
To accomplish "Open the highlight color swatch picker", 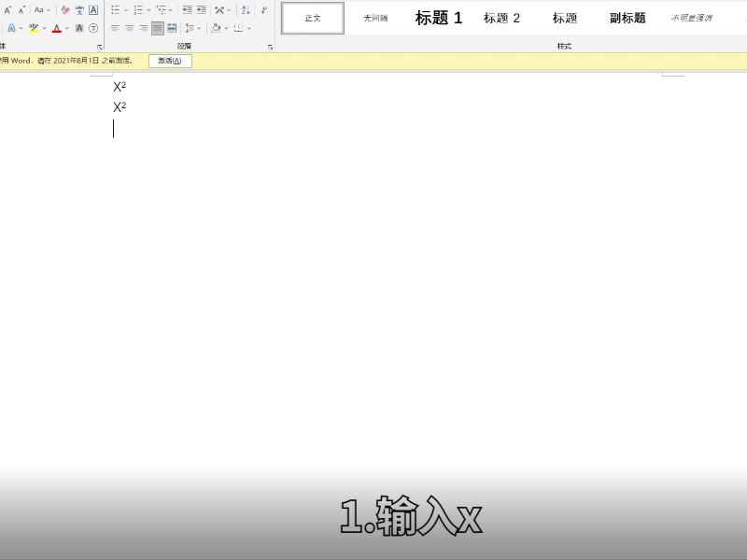I will coord(44,28).
